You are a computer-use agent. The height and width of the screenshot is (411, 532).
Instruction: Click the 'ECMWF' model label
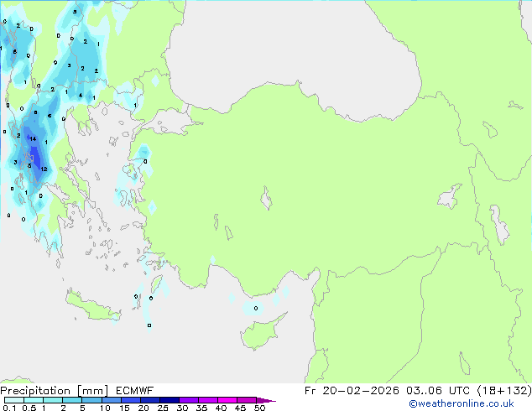pyautogui.click(x=134, y=391)
